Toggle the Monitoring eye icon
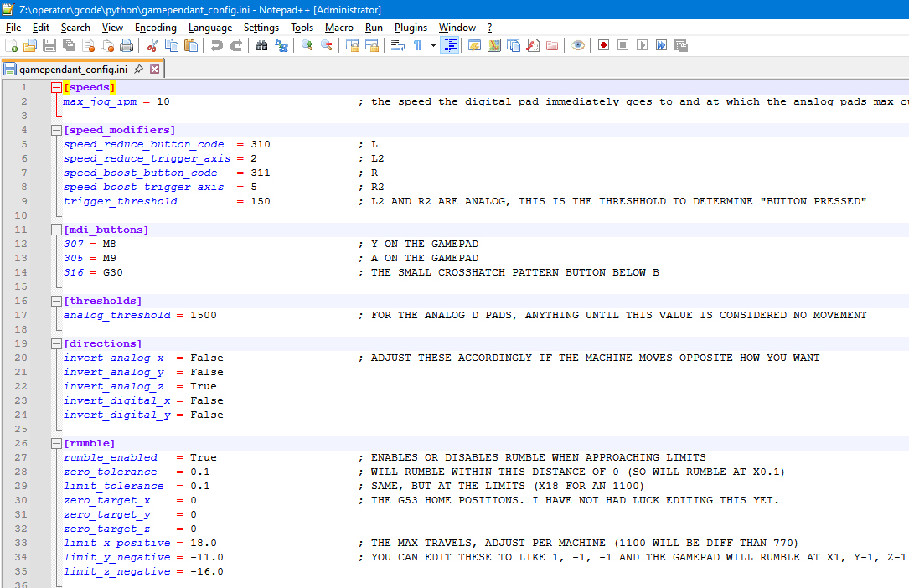Image resolution: width=909 pixels, height=588 pixels. (578, 45)
